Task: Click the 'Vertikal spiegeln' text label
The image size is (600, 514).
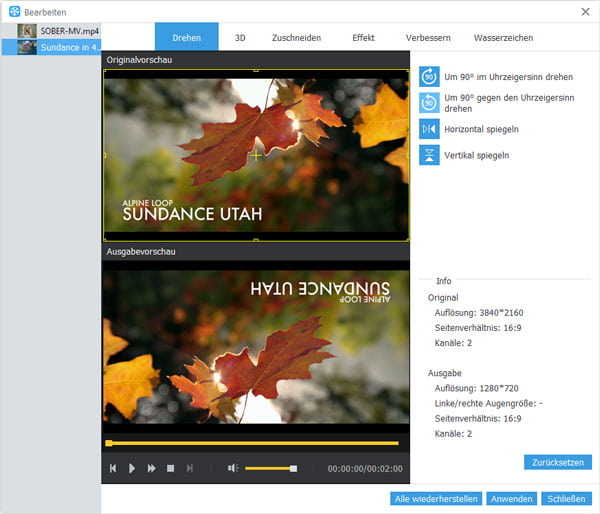Action: click(x=476, y=155)
